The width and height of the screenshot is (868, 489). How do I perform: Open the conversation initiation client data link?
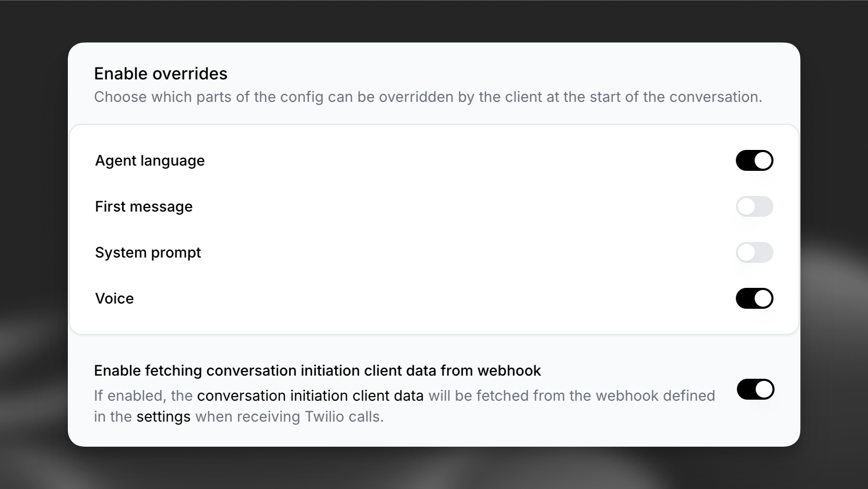[310, 395]
